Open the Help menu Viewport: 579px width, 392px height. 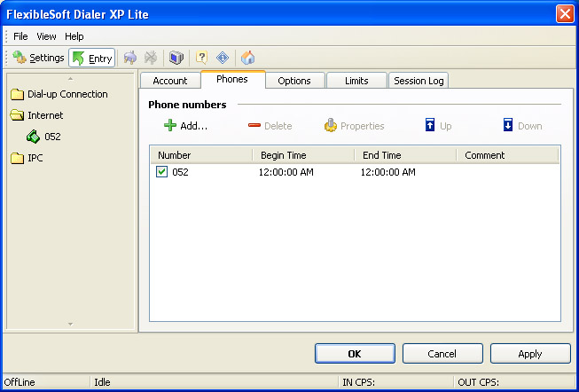coord(74,36)
